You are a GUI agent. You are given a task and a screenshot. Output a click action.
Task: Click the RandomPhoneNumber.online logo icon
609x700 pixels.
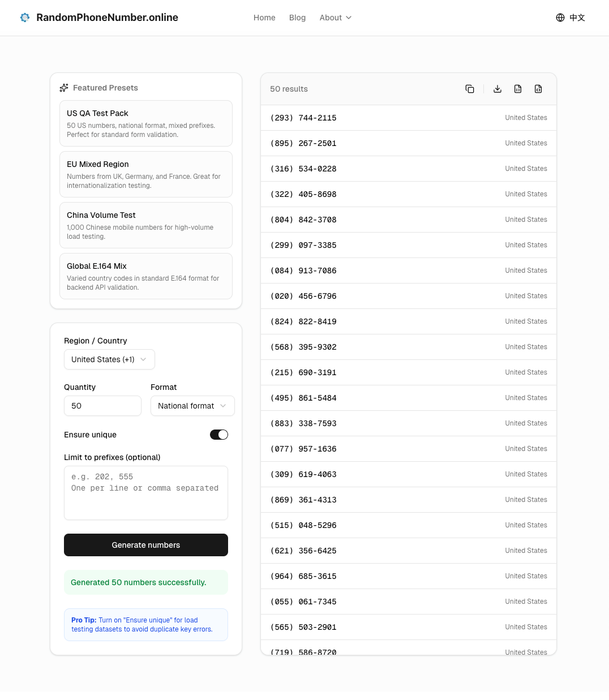pyautogui.click(x=25, y=18)
